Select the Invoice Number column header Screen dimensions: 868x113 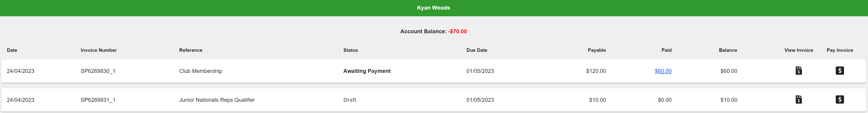click(x=99, y=50)
